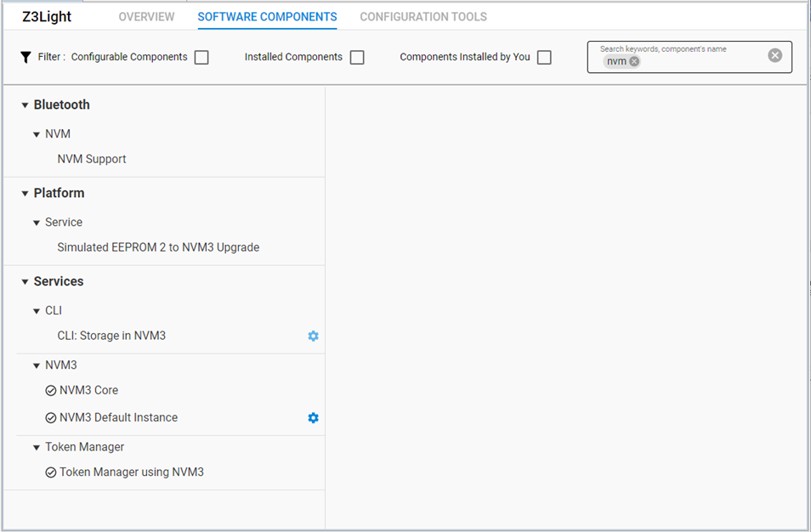Collapse the Bluetooth category
811x532 pixels.
point(24,105)
